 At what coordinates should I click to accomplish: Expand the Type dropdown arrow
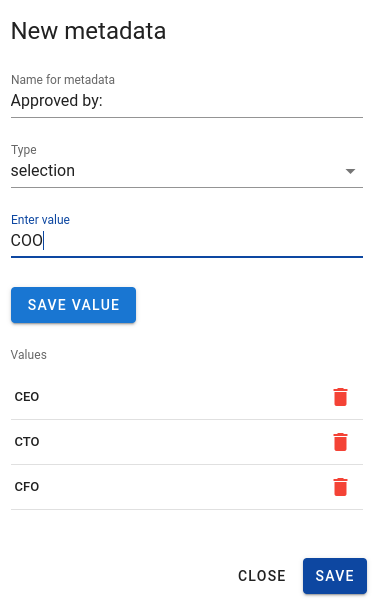pyautogui.click(x=350, y=171)
